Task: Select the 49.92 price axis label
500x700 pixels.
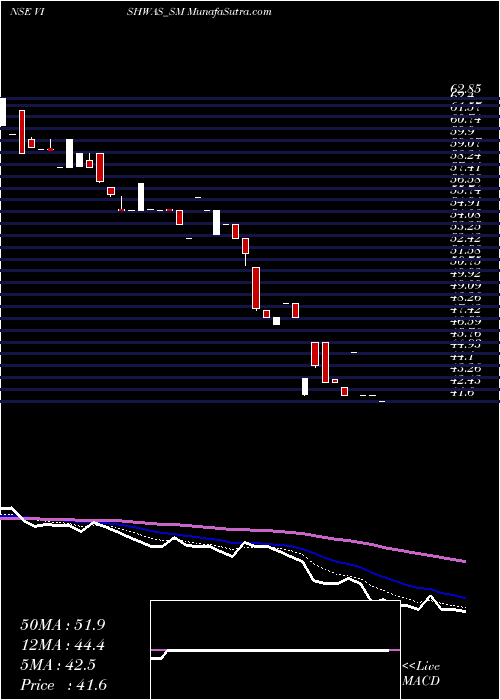Action: pos(465,273)
